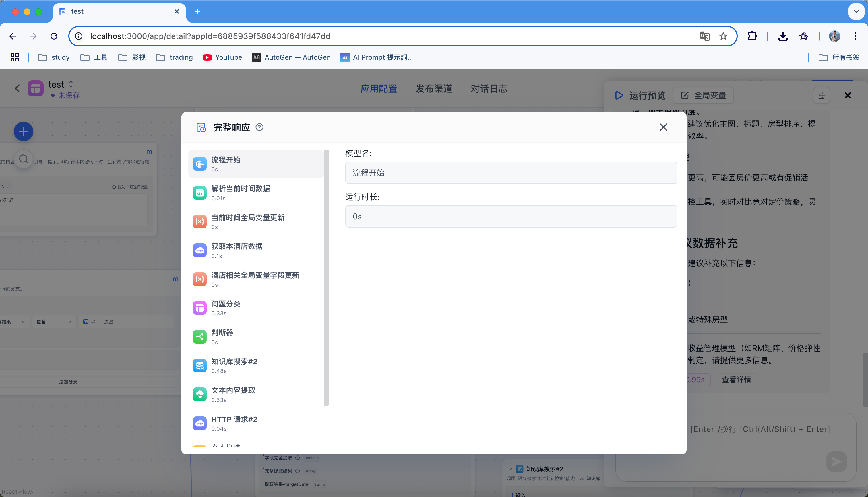Click the chat message input box
This screenshot has height=497, width=868.
(735, 447)
